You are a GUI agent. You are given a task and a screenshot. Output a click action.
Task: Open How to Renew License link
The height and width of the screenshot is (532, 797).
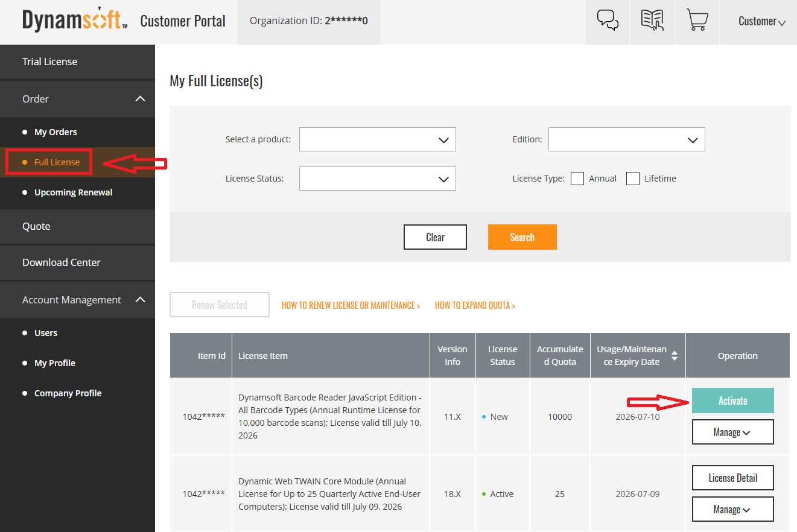point(351,305)
